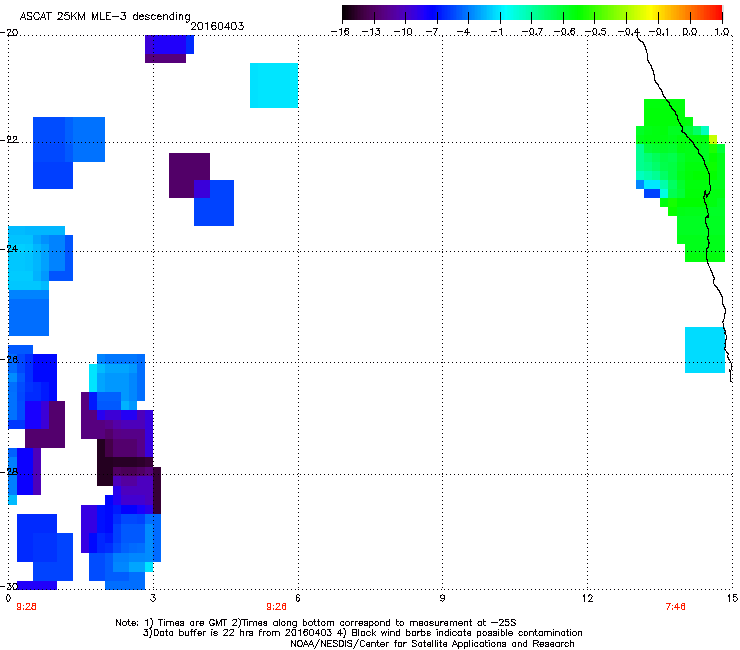Image resolution: width=740 pixels, height=650 pixels.
Task: Pick the black end of the color bar
Action: (x=348, y=13)
